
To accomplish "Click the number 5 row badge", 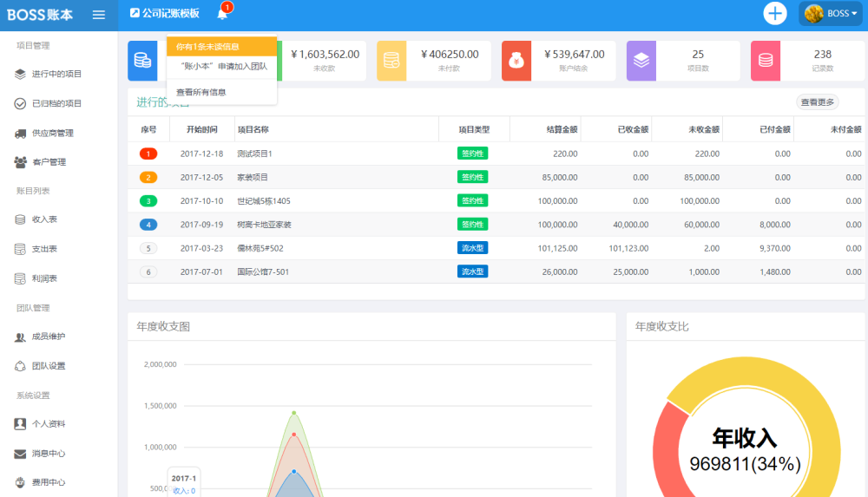I will point(148,248).
